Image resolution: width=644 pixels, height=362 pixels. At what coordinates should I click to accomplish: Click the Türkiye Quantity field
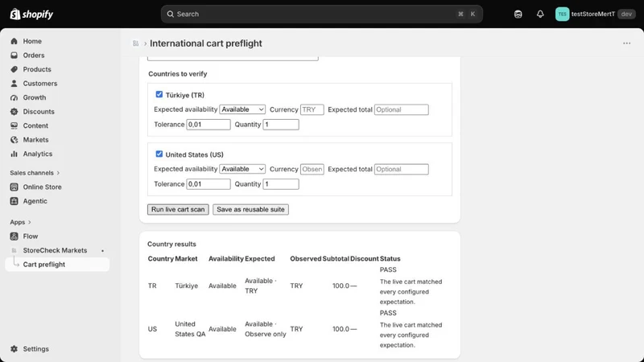(281, 125)
